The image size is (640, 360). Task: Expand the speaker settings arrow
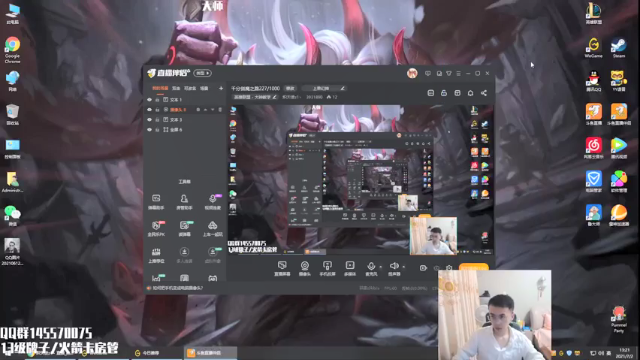pos(404,267)
